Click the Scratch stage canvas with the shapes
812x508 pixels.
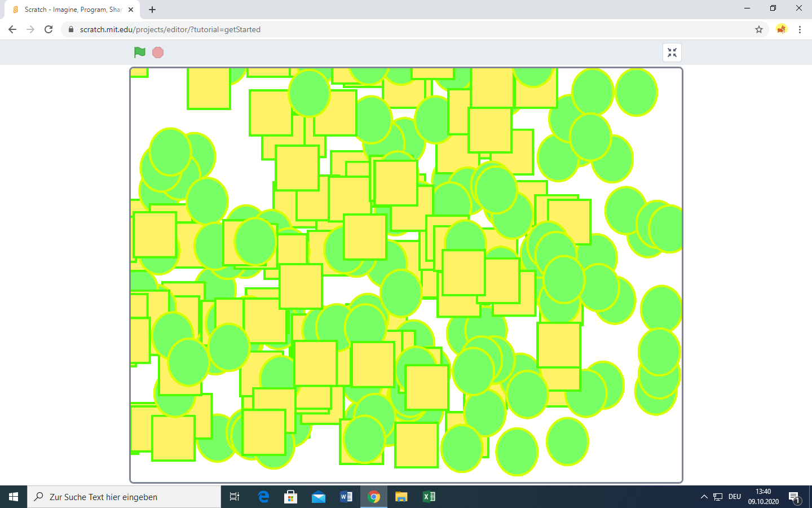coord(406,275)
